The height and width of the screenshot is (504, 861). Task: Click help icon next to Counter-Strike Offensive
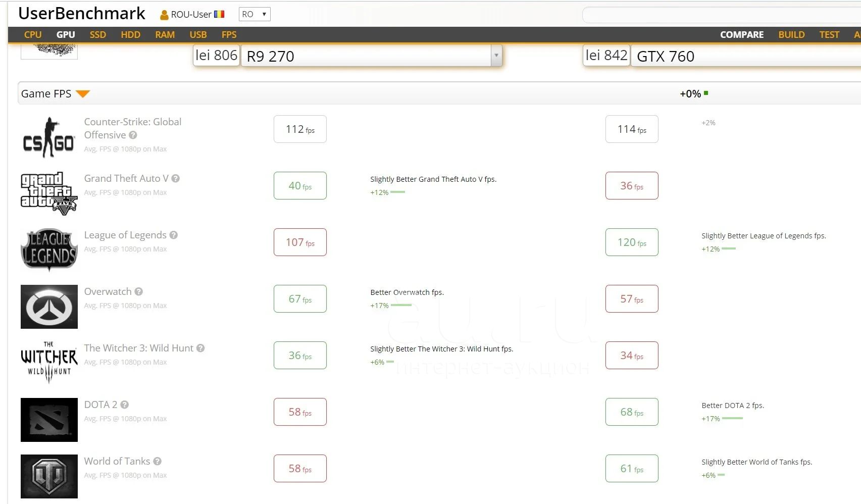133,135
